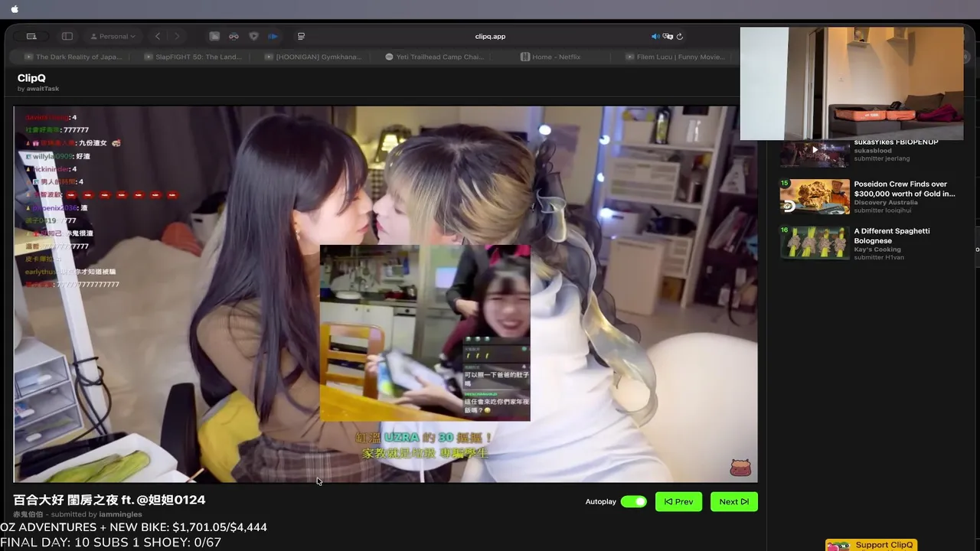Click the webcam overlay window
The image size is (980, 551).
tap(851, 83)
